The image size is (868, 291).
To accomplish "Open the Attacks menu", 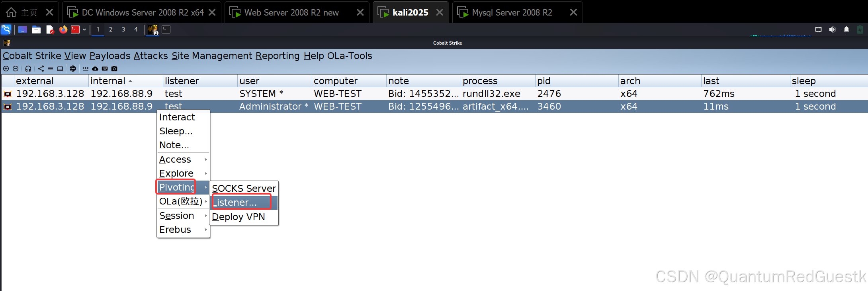I will coord(151,56).
